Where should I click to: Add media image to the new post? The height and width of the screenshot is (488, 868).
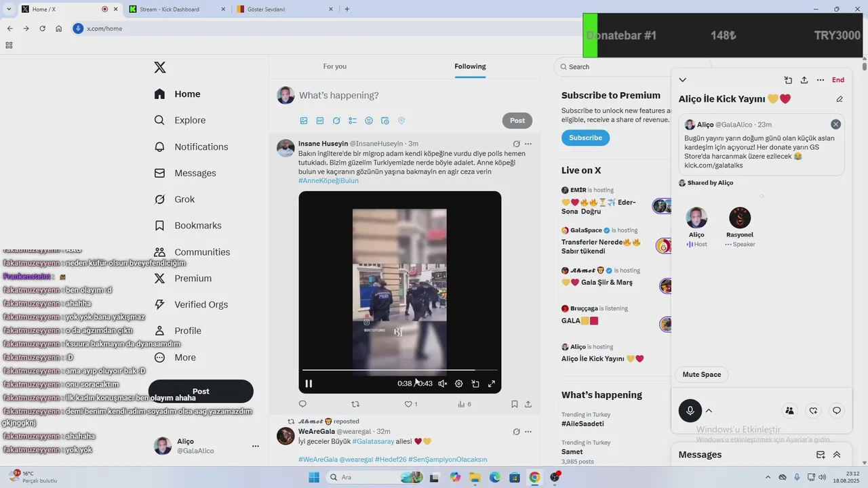coord(304,121)
